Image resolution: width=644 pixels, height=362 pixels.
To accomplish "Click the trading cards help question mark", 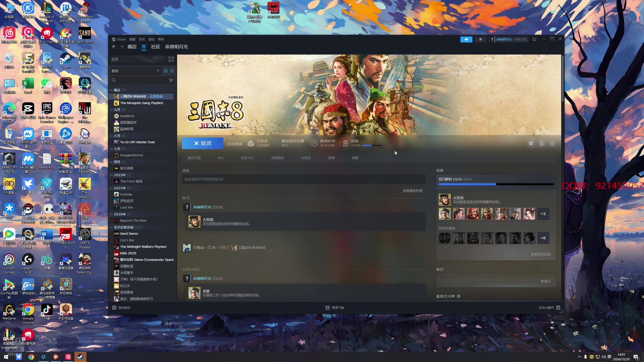I will pos(459,296).
